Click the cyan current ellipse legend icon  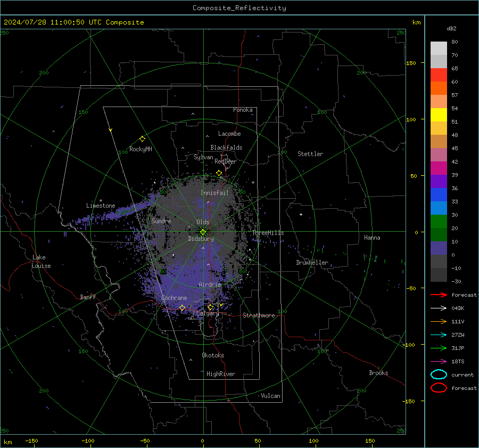click(439, 374)
